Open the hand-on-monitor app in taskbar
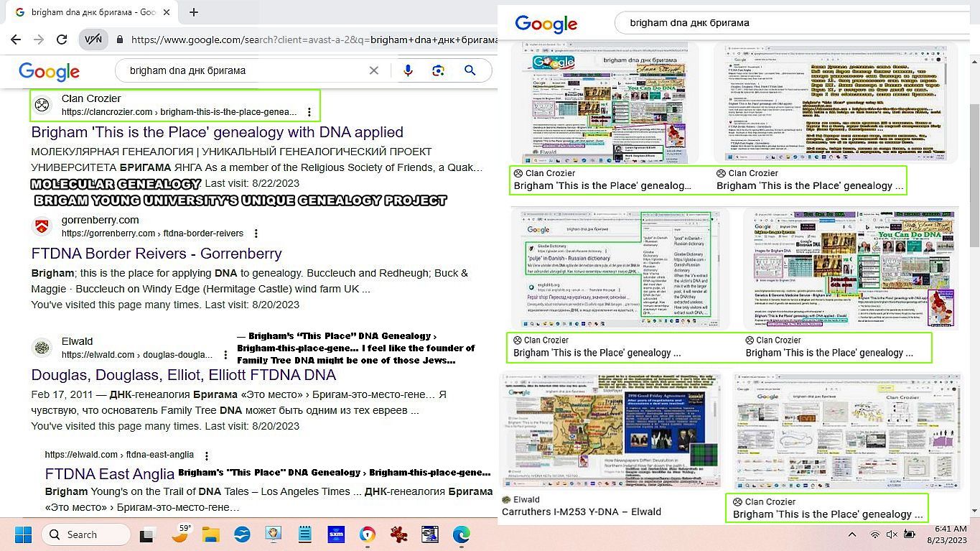The height and width of the screenshot is (551, 980). [x=274, y=534]
